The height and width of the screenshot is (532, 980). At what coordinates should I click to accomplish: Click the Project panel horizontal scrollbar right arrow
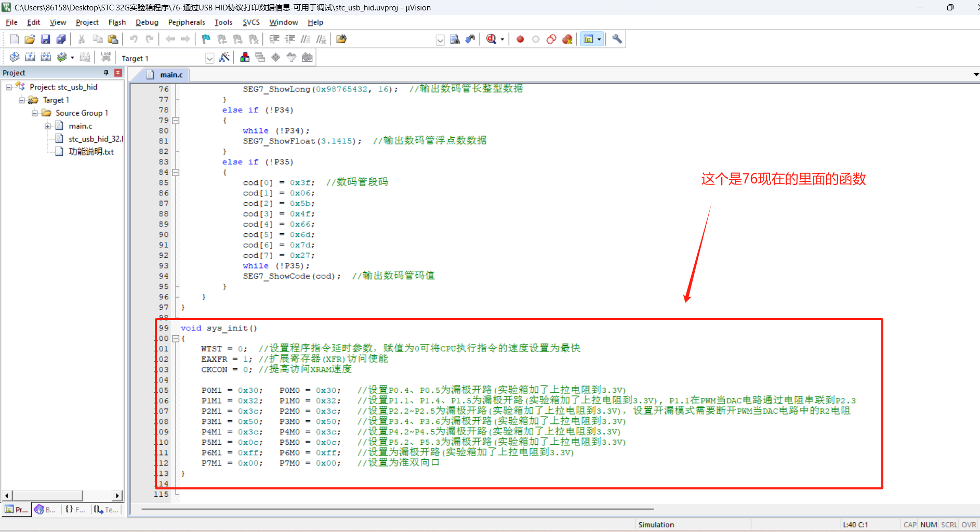117,496
